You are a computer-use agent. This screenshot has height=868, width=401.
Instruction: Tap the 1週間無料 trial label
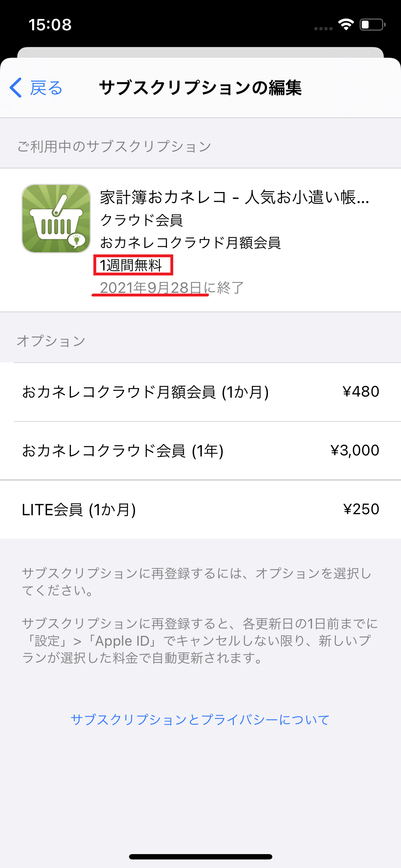131,265
